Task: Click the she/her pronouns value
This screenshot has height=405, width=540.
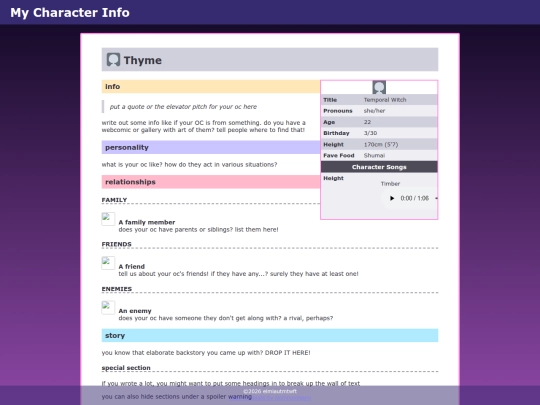Action: click(x=374, y=111)
